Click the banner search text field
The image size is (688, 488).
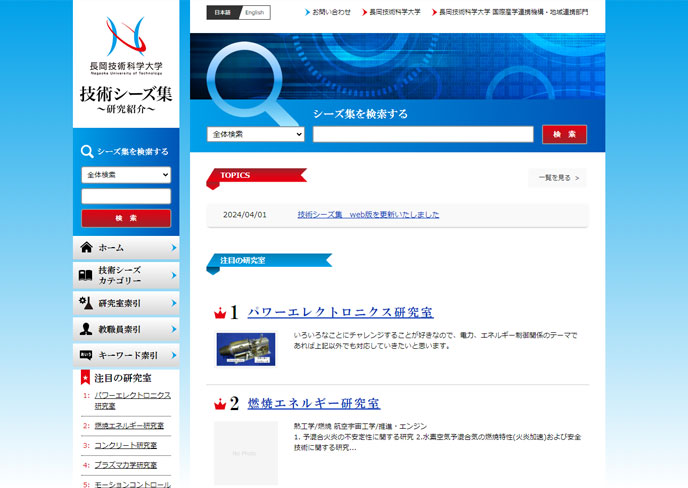[x=423, y=134]
